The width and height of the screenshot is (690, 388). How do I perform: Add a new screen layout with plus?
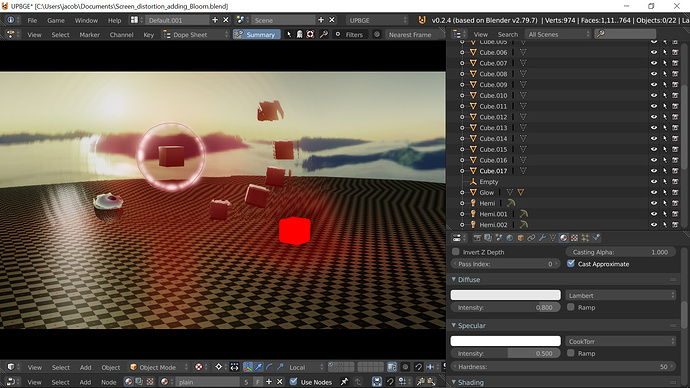click(x=215, y=20)
